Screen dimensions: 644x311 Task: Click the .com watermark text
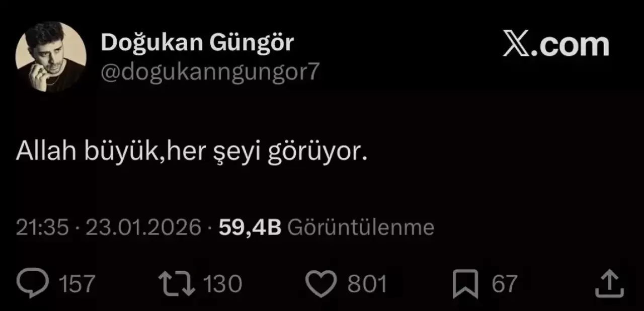(x=571, y=45)
